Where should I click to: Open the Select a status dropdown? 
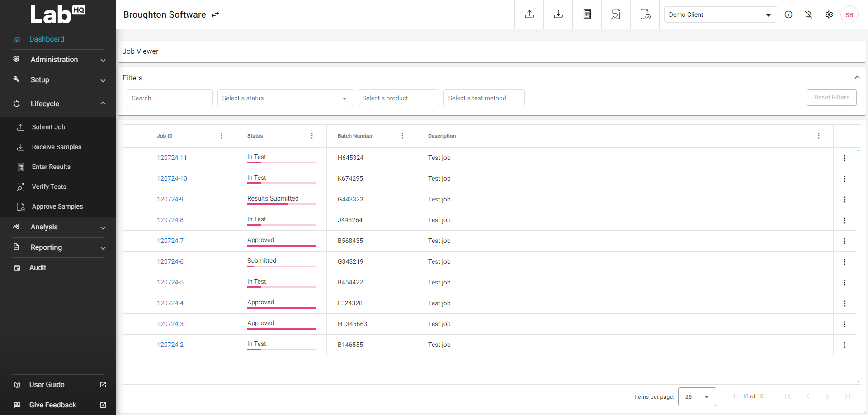point(285,98)
